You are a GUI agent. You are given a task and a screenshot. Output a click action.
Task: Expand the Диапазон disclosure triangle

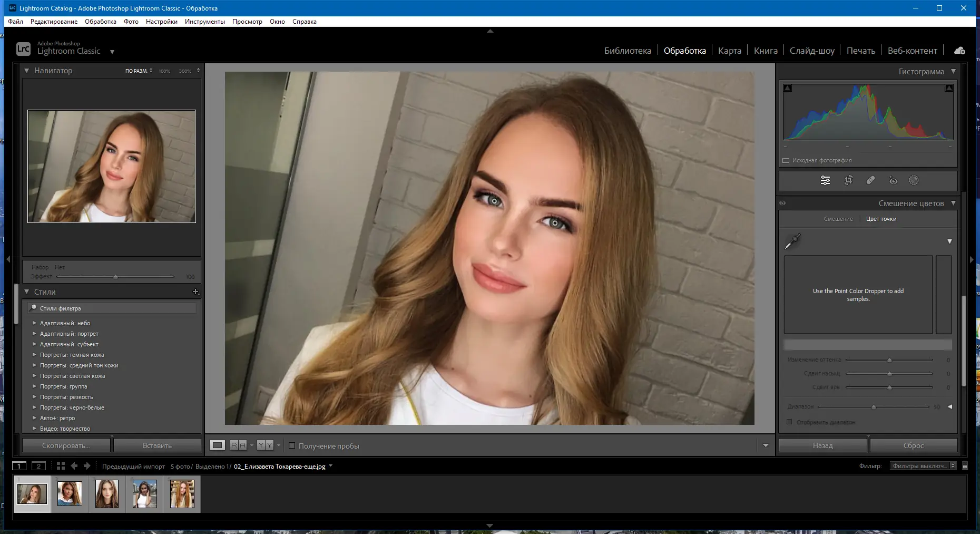point(949,406)
